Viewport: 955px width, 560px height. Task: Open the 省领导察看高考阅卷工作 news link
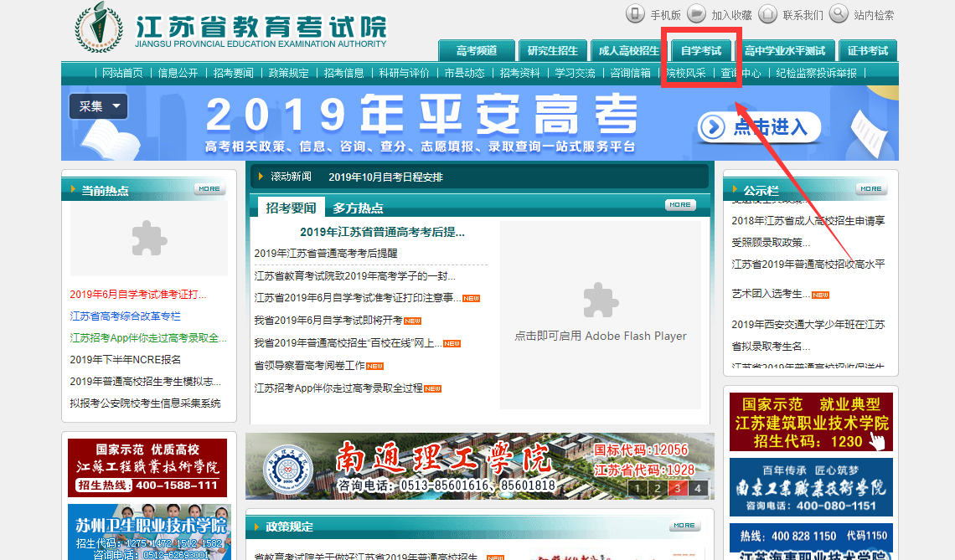[x=309, y=366]
